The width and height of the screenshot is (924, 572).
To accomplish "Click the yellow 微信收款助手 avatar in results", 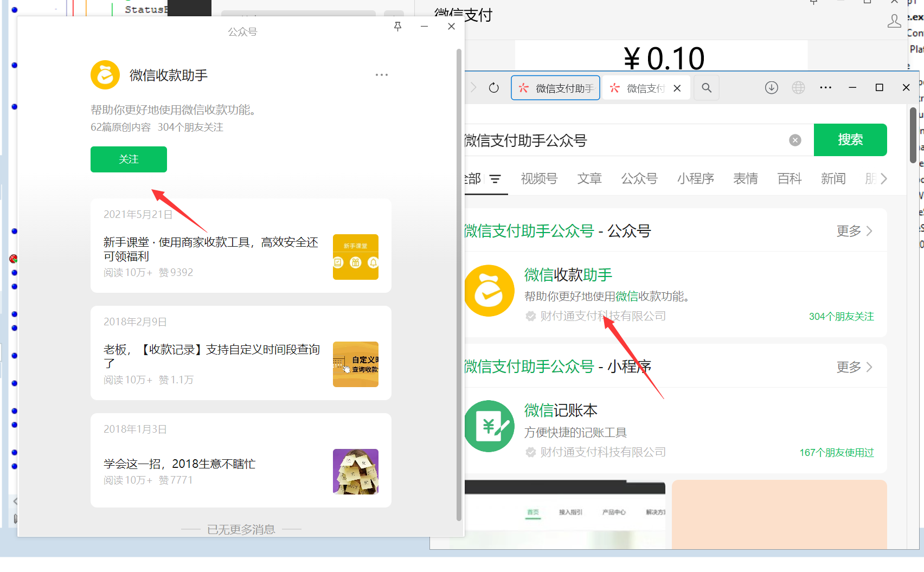I will pos(489,291).
